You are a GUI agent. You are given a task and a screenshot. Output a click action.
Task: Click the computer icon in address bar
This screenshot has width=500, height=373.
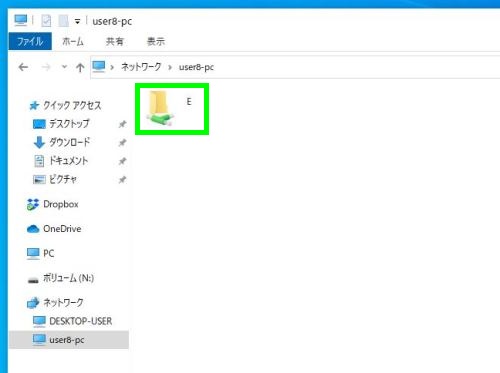99,67
